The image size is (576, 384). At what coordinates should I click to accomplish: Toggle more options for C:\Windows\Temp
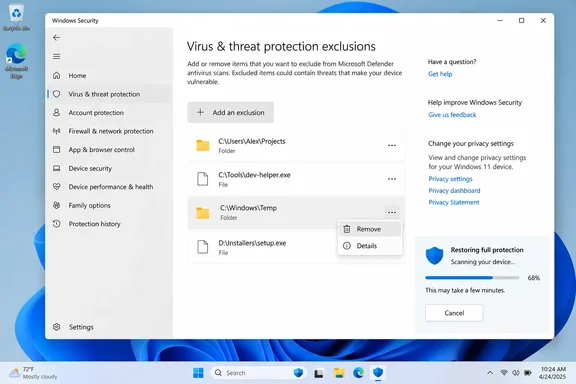coord(392,212)
